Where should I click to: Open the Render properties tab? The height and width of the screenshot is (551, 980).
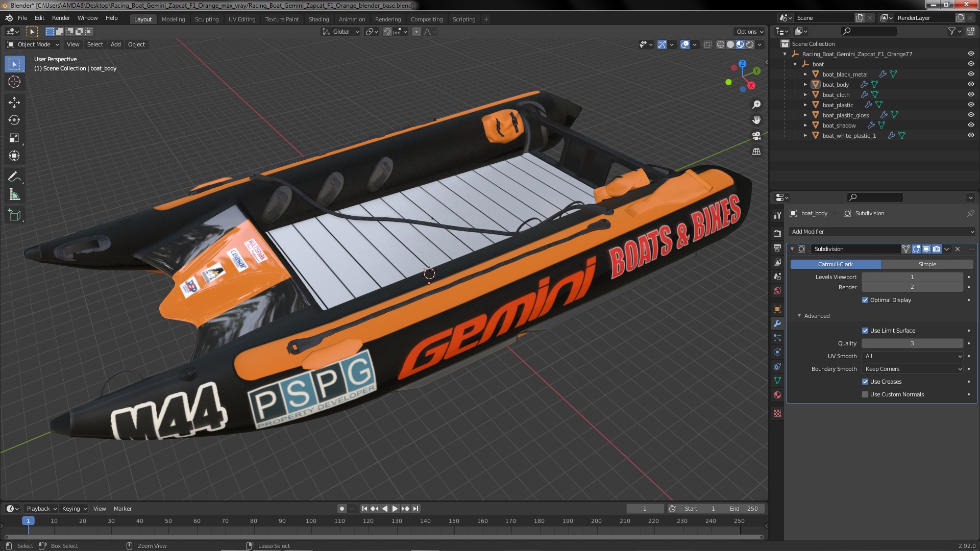[x=777, y=234]
